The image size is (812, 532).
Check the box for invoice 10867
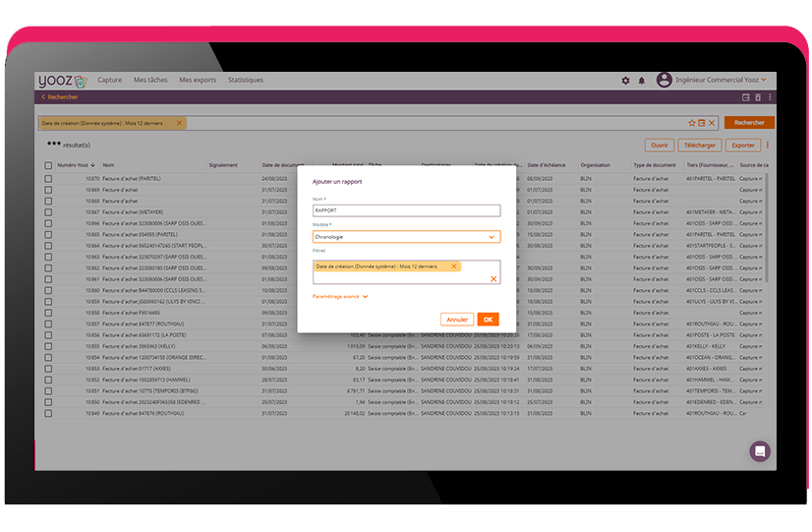pyautogui.click(x=48, y=211)
